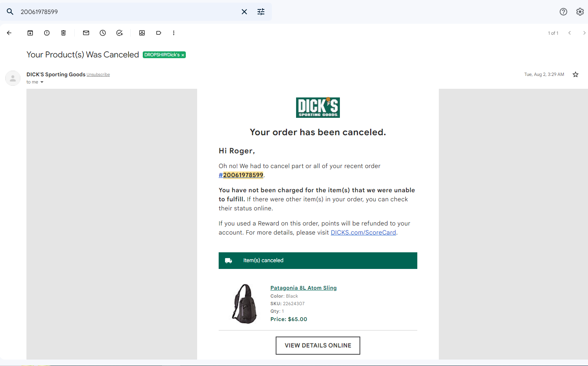588x366 pixels.
Task: Go to the older message arrow
Action: [584, 33]
